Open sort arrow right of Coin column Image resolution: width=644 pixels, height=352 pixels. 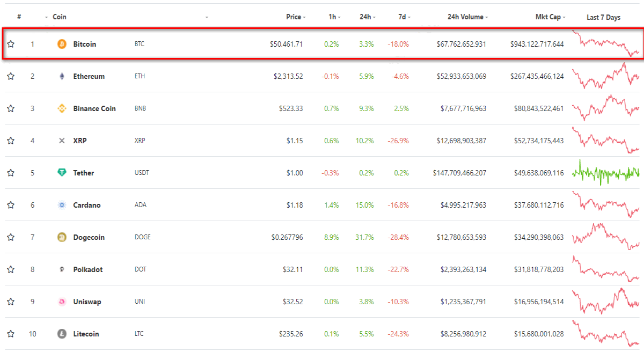[x=207, y=18]
